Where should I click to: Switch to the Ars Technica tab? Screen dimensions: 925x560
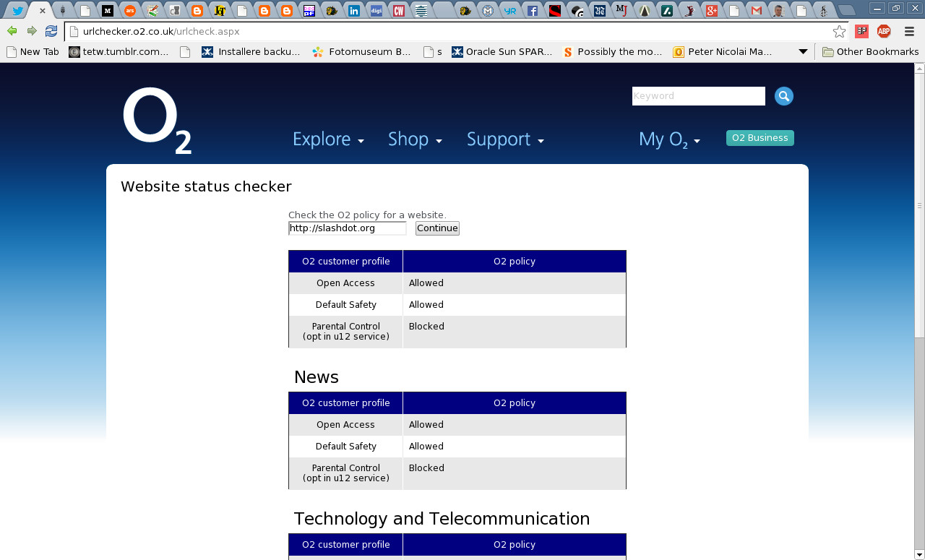coord(130,10)
